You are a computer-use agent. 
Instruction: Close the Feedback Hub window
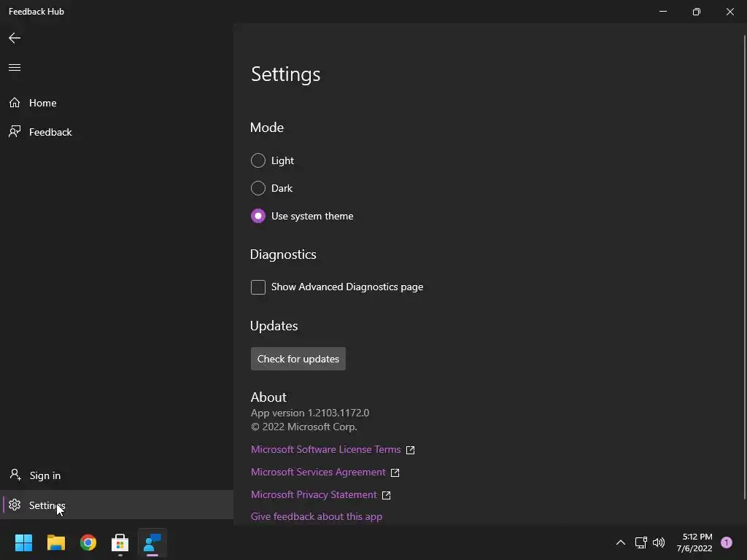tap(729, 12)
